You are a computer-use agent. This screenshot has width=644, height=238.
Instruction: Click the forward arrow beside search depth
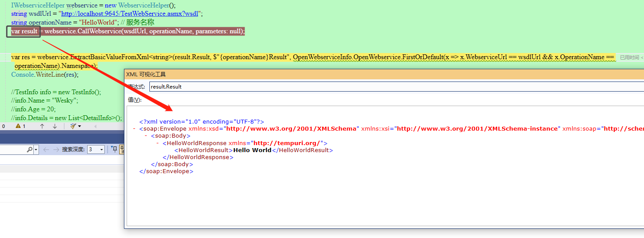(56, 149)
